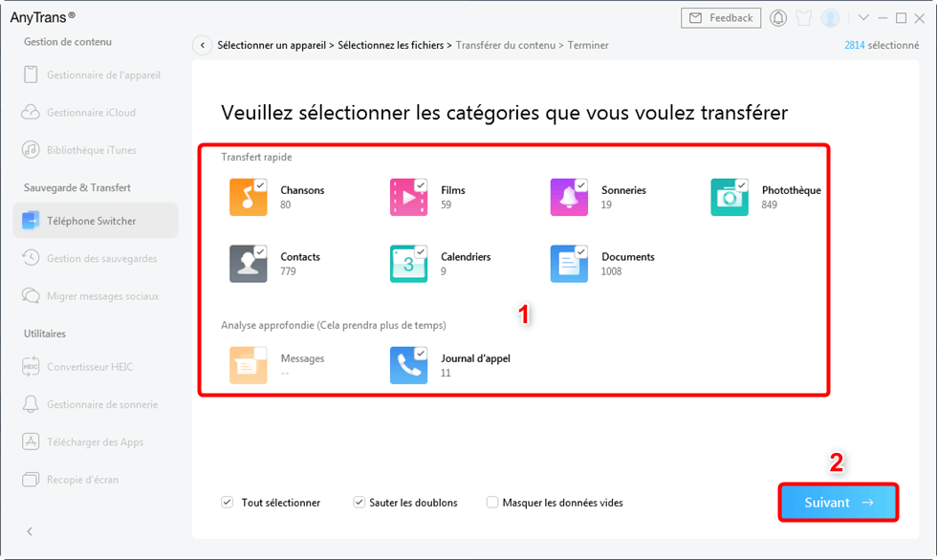The width and height of the screenshot is (937, 560).
Task: Open Bibliothèque iTunes menu item
Action: coord(96,150)
